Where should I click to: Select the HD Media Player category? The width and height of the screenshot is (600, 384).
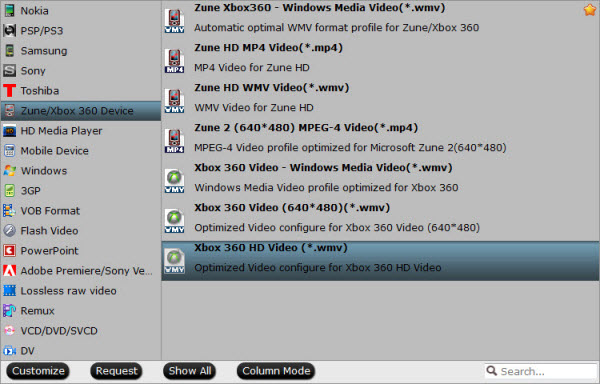pyautogui.click(x=81, y=131)
